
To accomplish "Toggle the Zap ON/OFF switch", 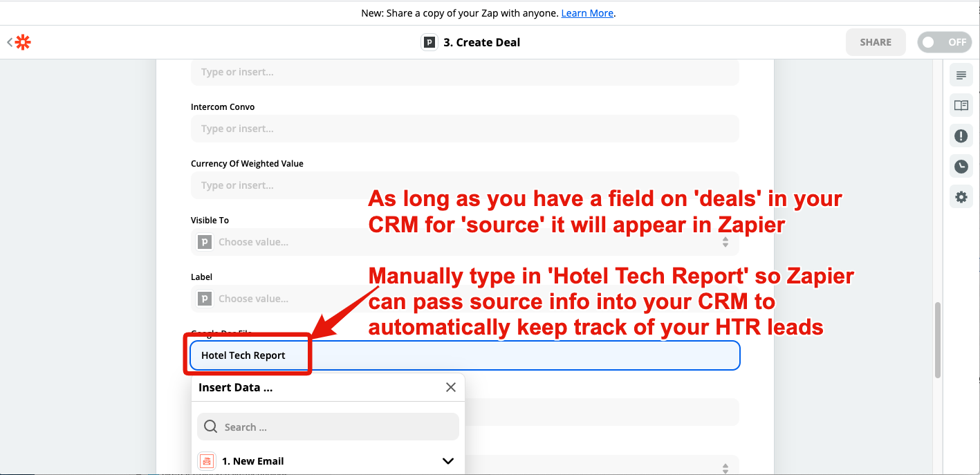I will [944, 42].
